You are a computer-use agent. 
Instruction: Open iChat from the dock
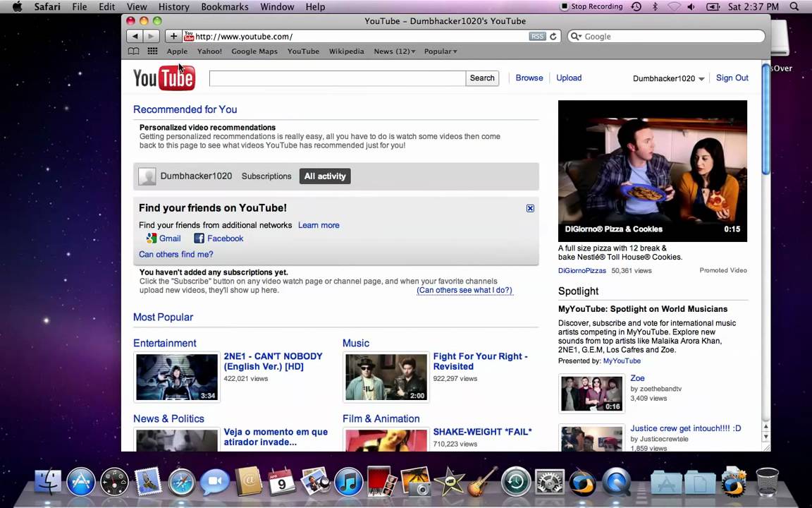tap(215, 482)
